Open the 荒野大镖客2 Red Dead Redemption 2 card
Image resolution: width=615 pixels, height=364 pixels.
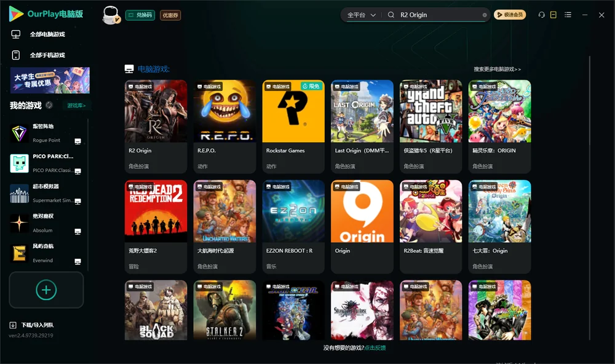click(x=156, y=227)
